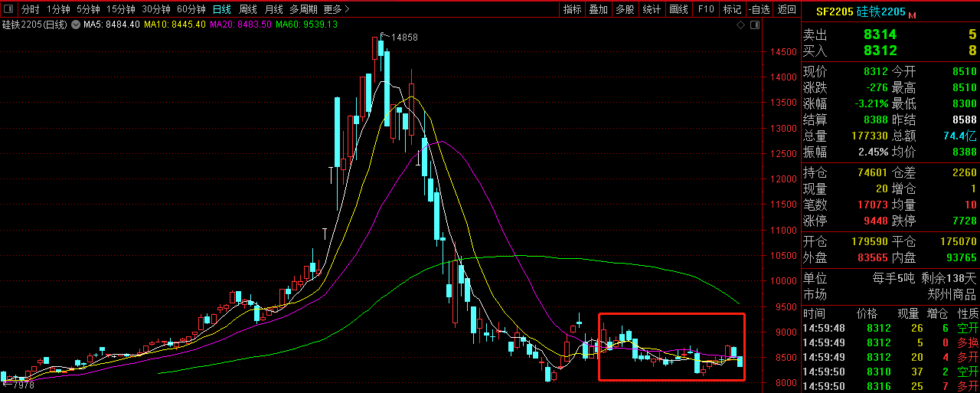The image size is (980, 393).
Task: Click the 返回 back button
Action: (x=786, y=9)
